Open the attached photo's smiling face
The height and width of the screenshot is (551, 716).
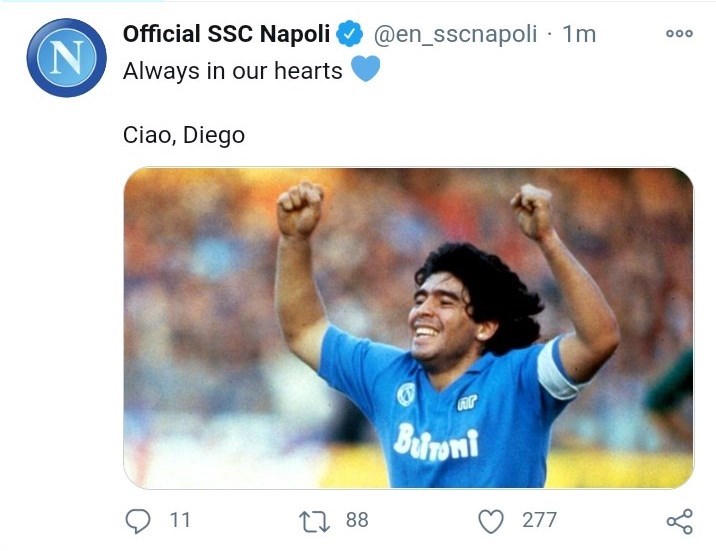pos(442,310)
